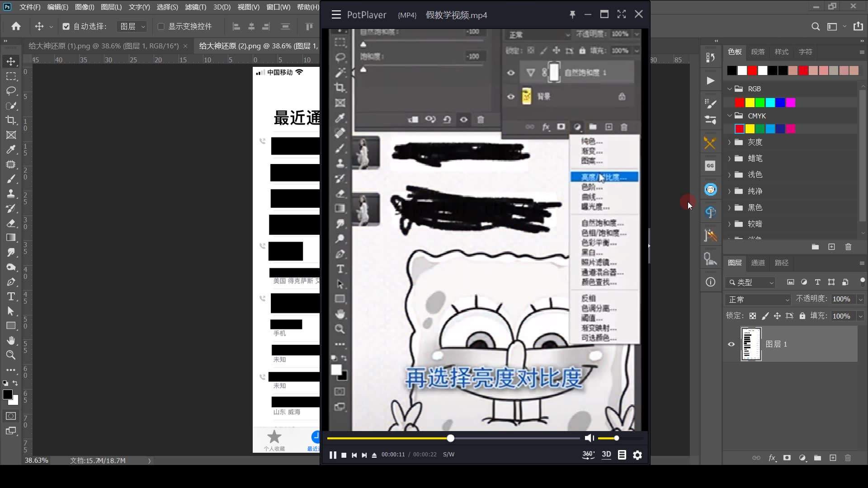The height and width of the screenshot is (488, 868).
Task: Open the 滤镜(T) menu
Action: click(x=195, y=7)
